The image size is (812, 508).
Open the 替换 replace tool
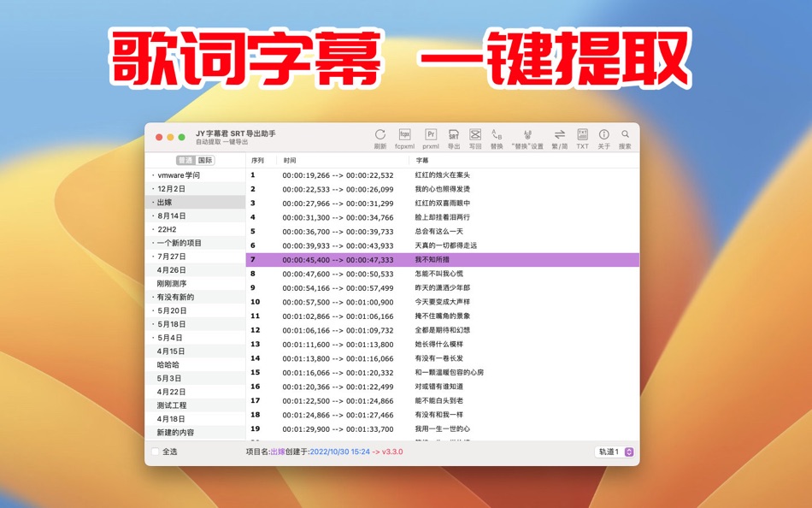click(497, 135)
